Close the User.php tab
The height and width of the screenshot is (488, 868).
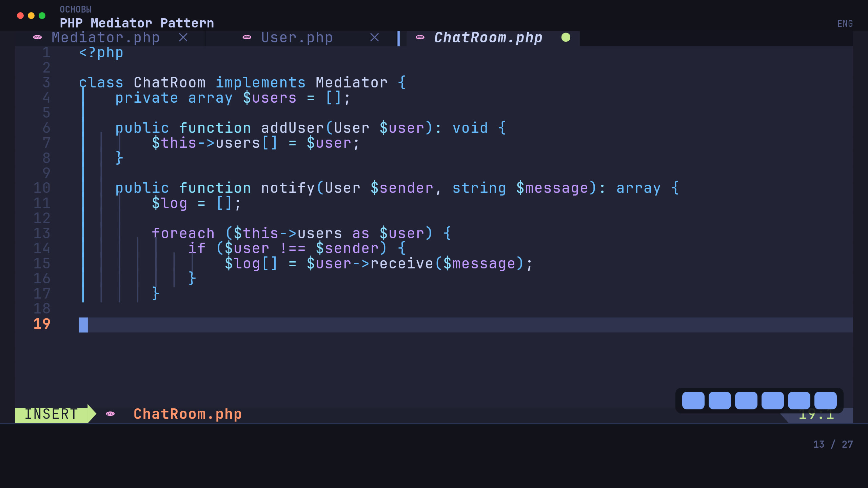(x=374, y=37)
